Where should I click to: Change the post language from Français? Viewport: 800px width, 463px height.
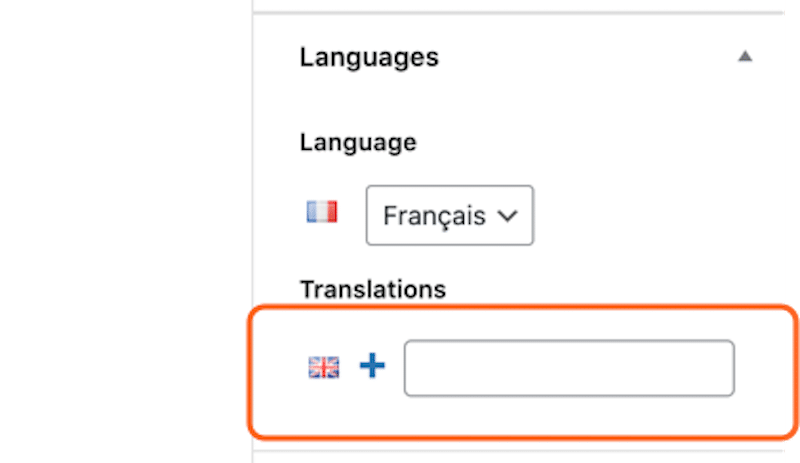pos(449,215)
